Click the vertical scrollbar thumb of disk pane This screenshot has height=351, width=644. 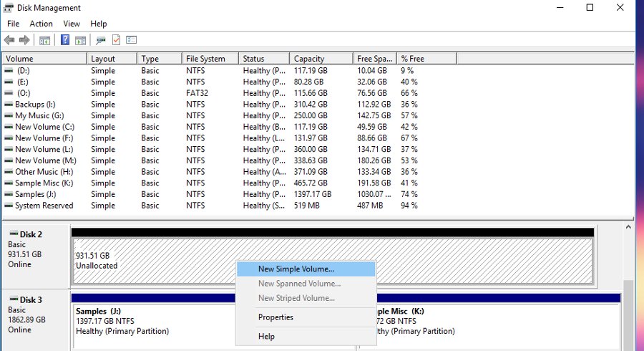tap(628, 315)
